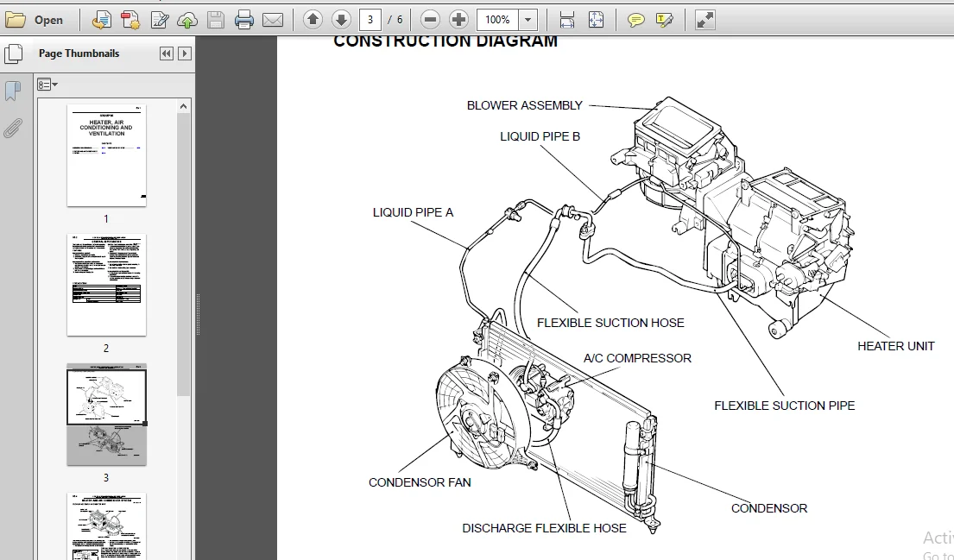The image size is (954, 560).
Task: Collapse the panel with double-left arrows
Action: (166, 53)
